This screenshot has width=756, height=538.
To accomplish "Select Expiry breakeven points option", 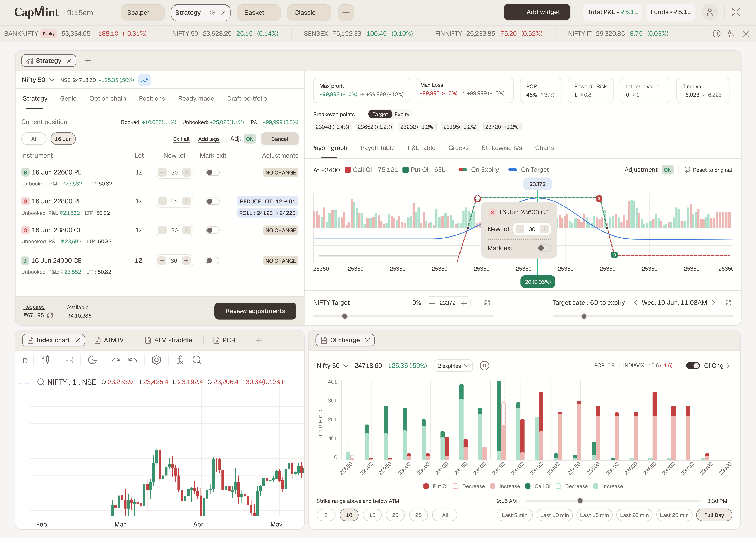I will pyautogui.click(x=402, y=114).
